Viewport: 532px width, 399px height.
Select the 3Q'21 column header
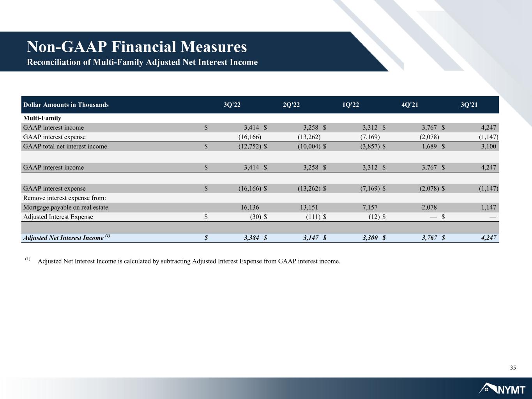pos(469,105)
